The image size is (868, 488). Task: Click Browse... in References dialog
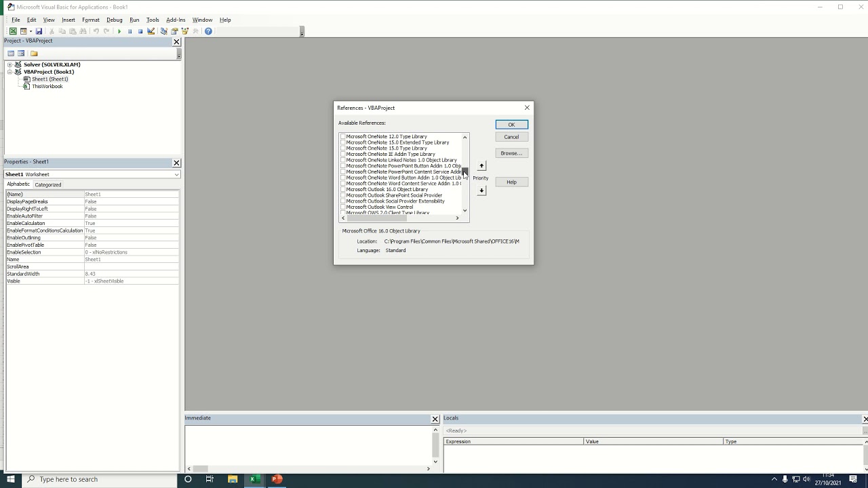pyautogui.click(x=511, y=153)
